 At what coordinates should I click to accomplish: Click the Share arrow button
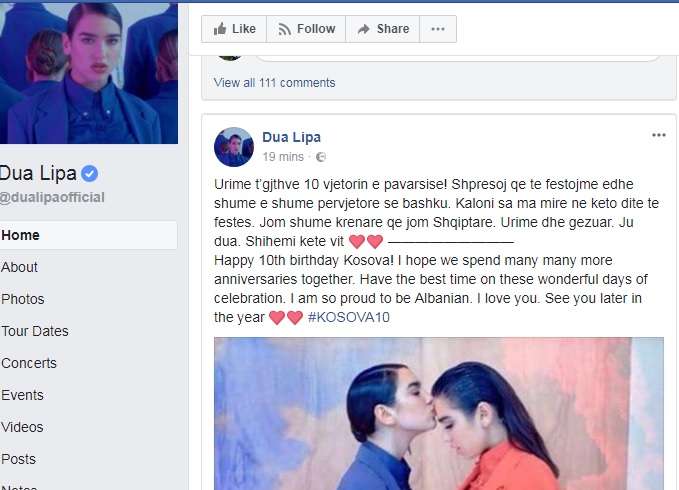pos(383,29)
